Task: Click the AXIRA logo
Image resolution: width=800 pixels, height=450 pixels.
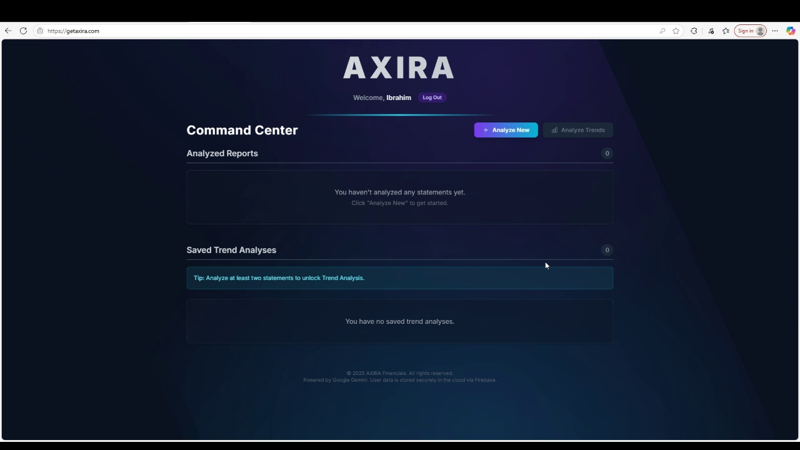Action: [399, 68]
